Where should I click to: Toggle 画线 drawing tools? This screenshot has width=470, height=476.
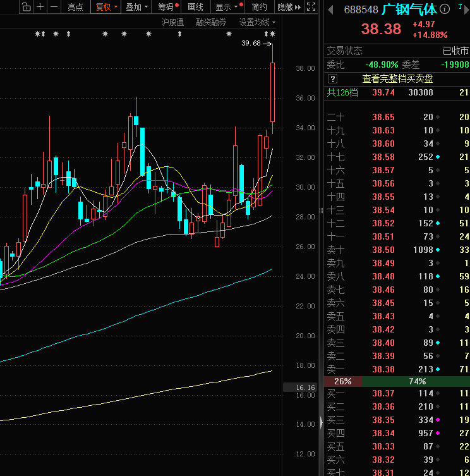coord(195,7)
